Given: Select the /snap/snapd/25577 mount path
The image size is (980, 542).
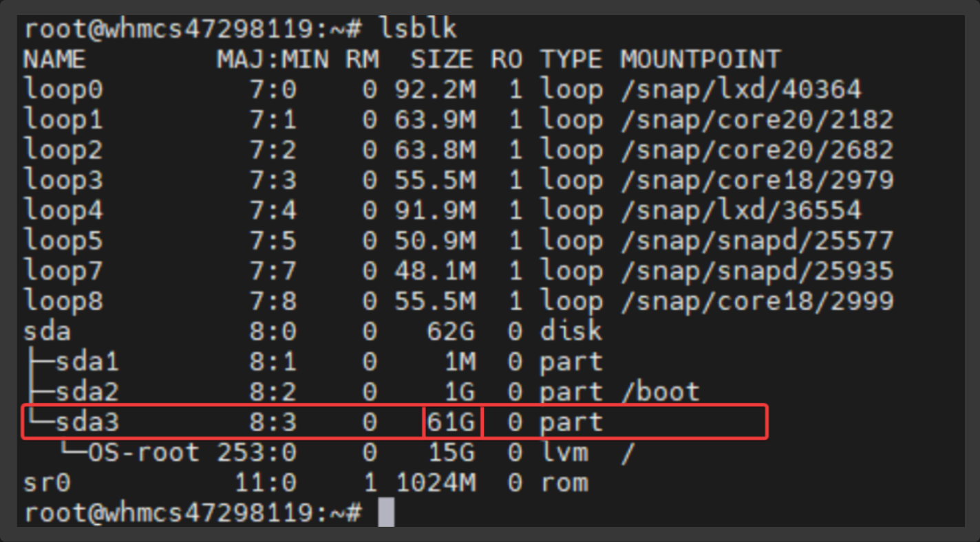Looking at the screenshot, I should click(x=757, y=240).
